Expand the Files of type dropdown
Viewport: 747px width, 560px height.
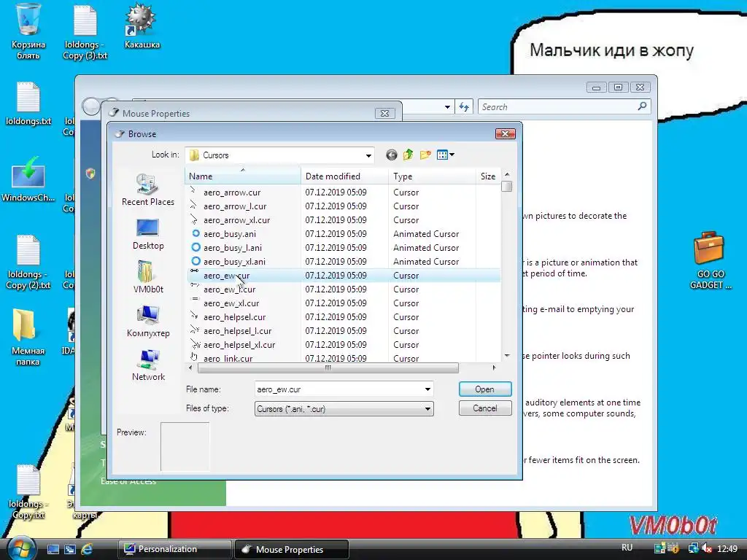coord(427,408)
